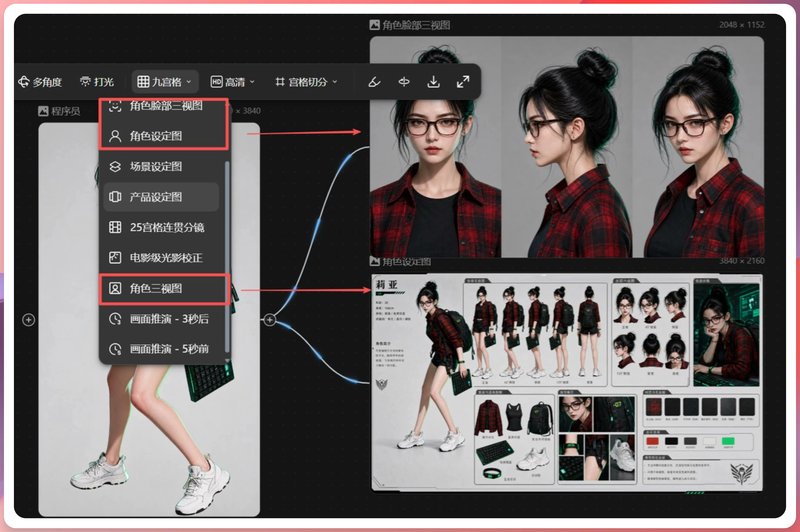
Task: Open the 九宫格 dropdown
Action: 164,82
